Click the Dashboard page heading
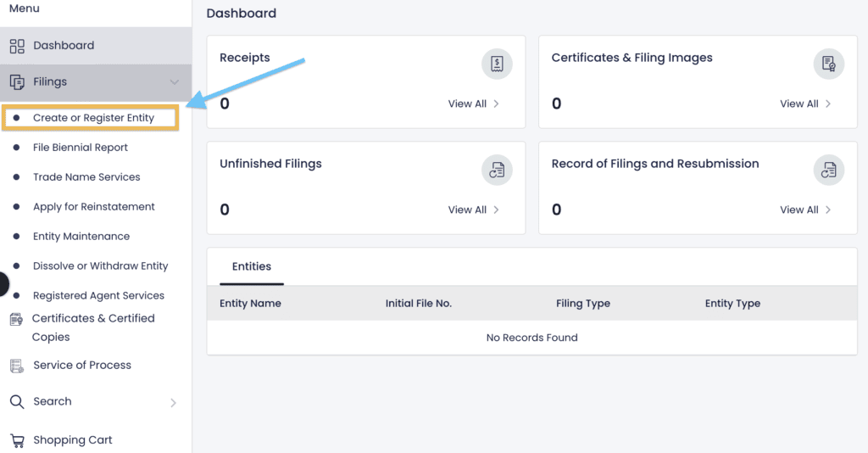The image size is (868, 453). coord(242,13)
